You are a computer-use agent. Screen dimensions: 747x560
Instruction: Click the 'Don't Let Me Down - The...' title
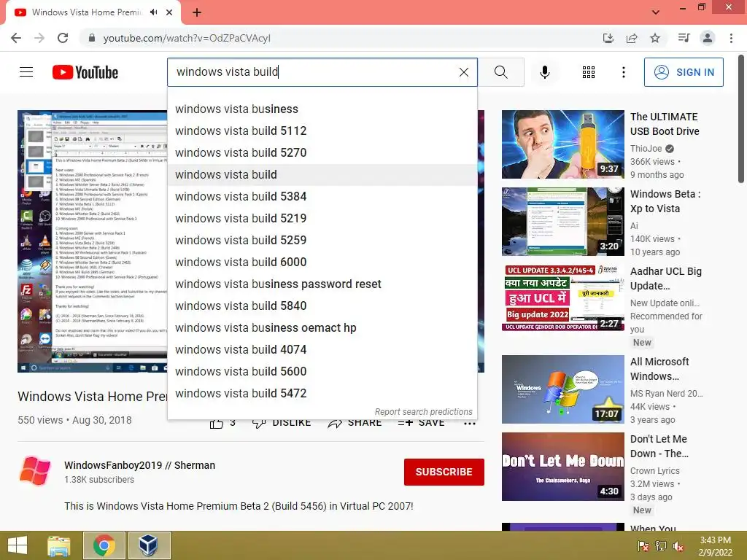pyautogui.click(x=659, y=446)
